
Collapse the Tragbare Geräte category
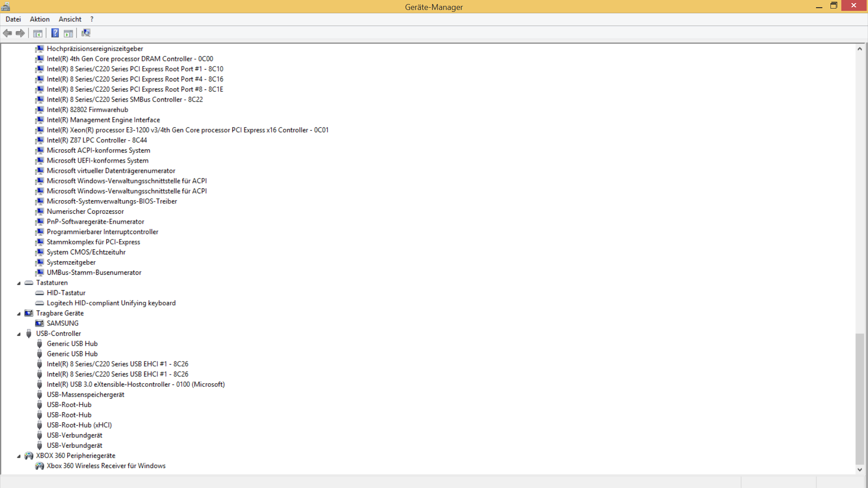19,314
